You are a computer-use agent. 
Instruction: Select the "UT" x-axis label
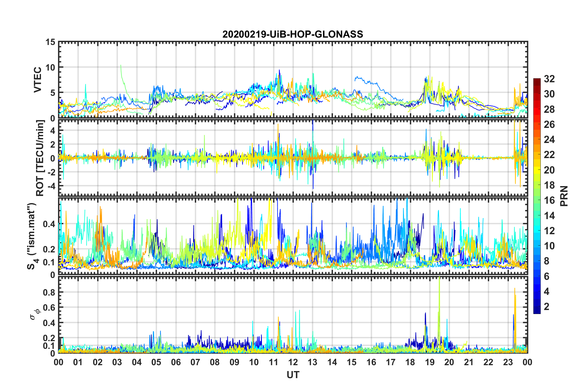click(293, 375)
